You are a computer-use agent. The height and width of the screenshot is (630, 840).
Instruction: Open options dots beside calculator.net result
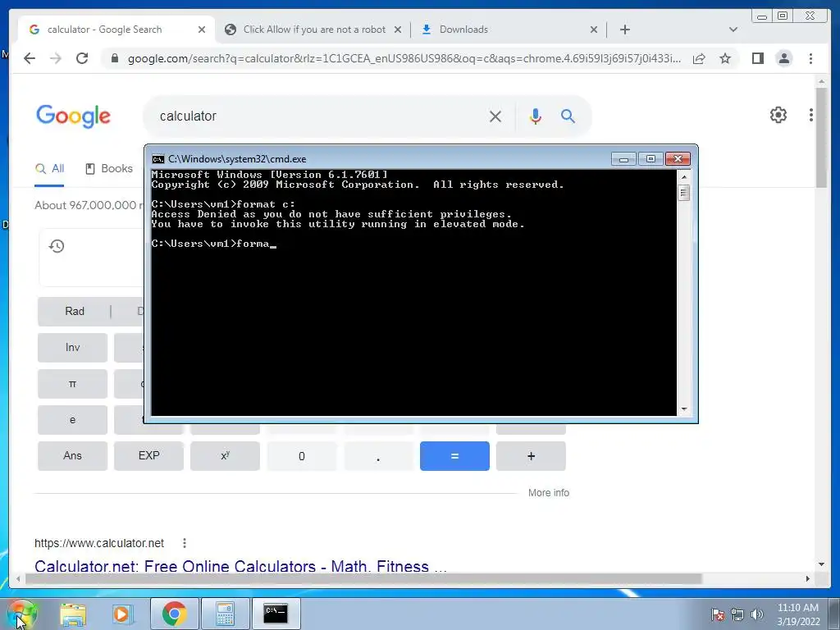pos(185,543)
